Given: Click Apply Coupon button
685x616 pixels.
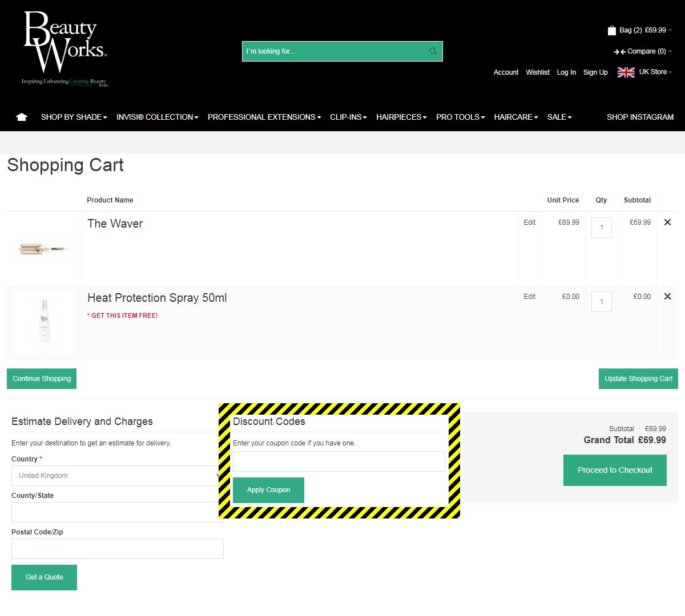Looking at the screenshot, I should click(x=268, y=490).
